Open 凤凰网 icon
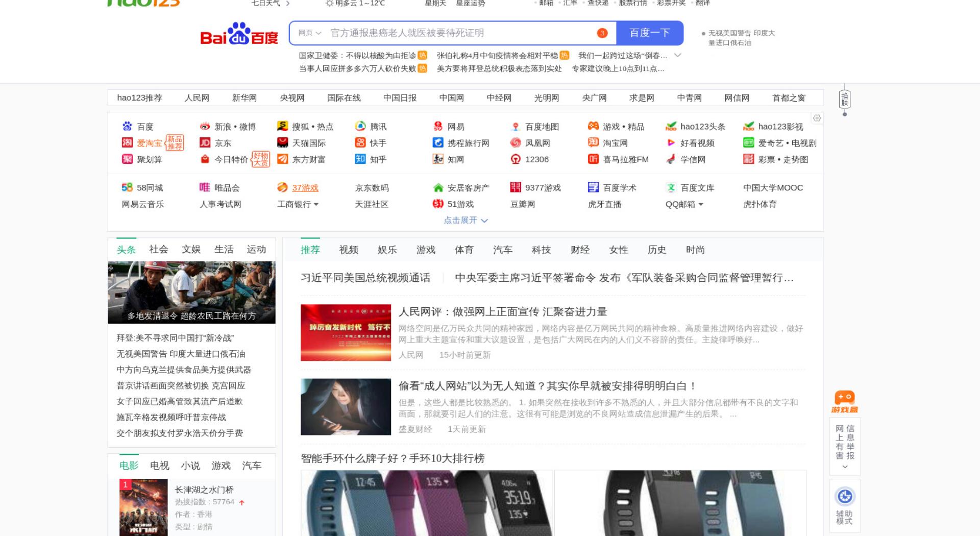Image resolution: width=980 pixels, height=536 pixels. pyautogui.click(x=516, y=142)
